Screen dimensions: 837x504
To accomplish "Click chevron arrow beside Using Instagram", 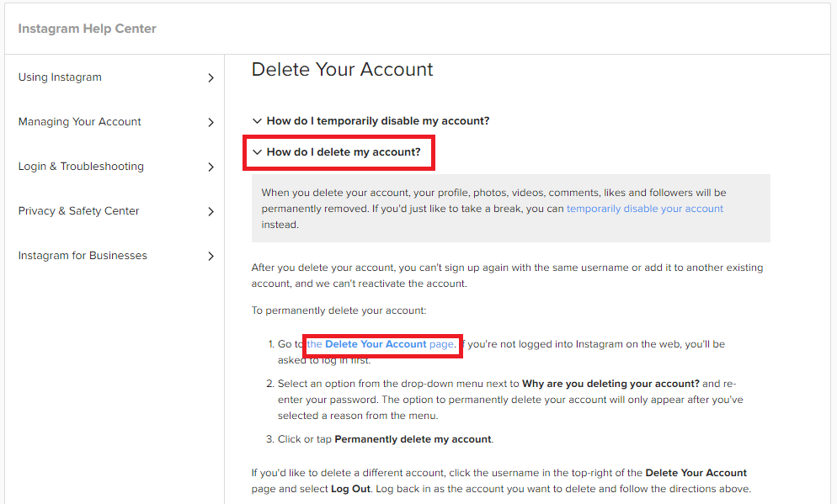I will (211, 78).
